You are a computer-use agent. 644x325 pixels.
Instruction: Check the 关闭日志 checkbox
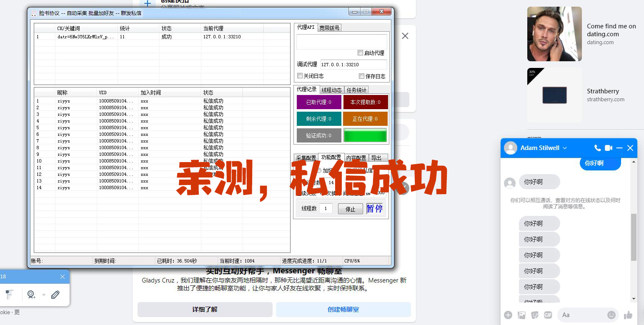tap(300, 76)
